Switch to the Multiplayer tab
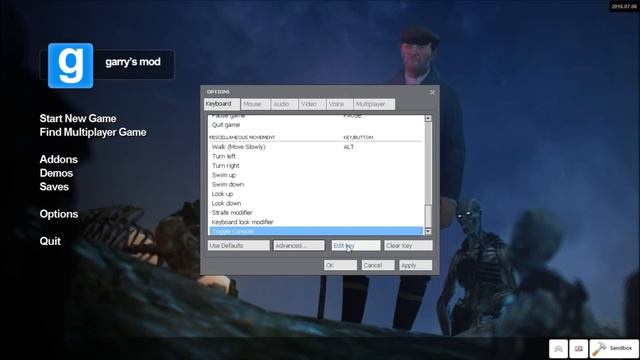This screenshot has height=360, width=640. (x=374, y=104)
